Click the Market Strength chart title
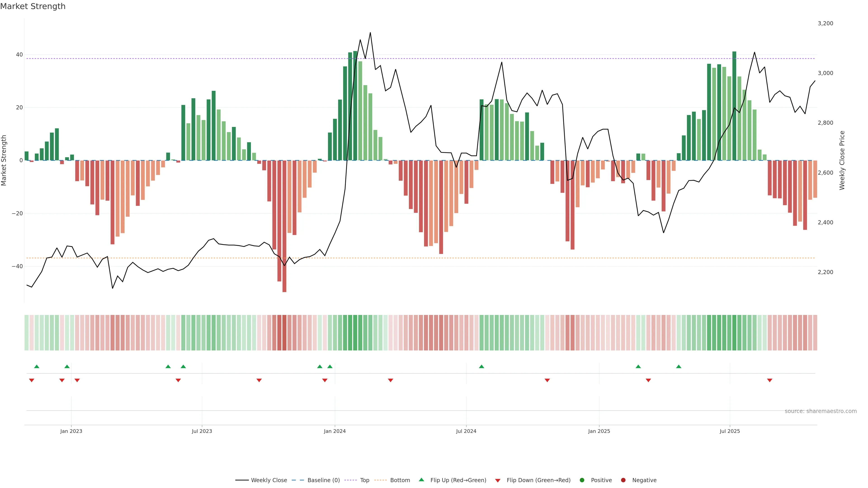 (33, 6)
